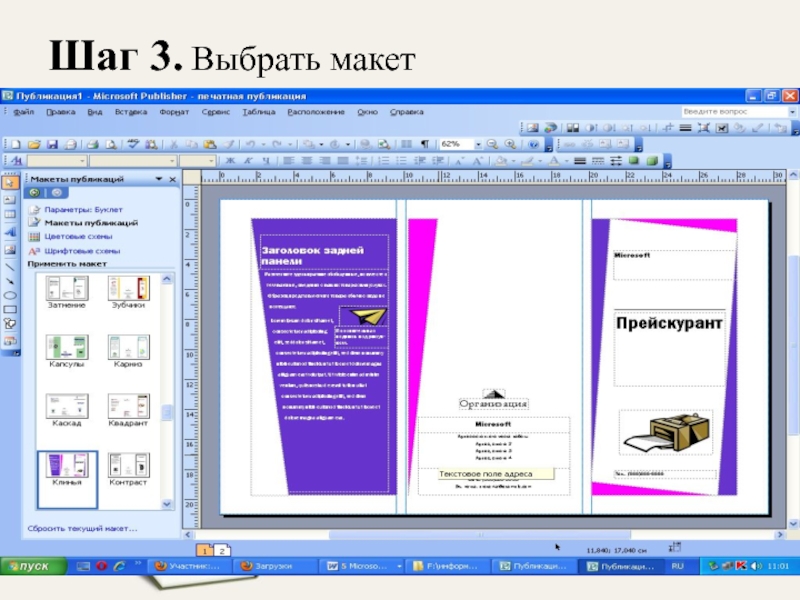Viewport: 800px width, 600px height.
Task: Expand the help question box dropdown
Action: click(792, 112)
